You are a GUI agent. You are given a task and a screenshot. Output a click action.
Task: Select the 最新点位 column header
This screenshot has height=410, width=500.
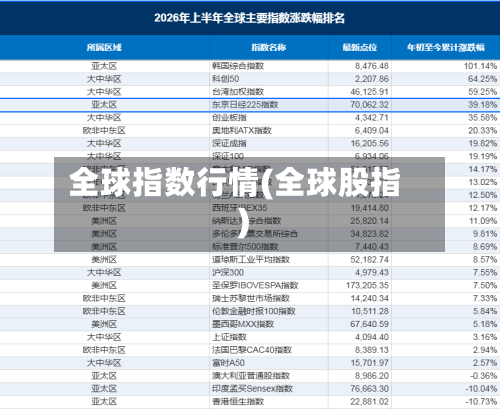pos(360,48)
